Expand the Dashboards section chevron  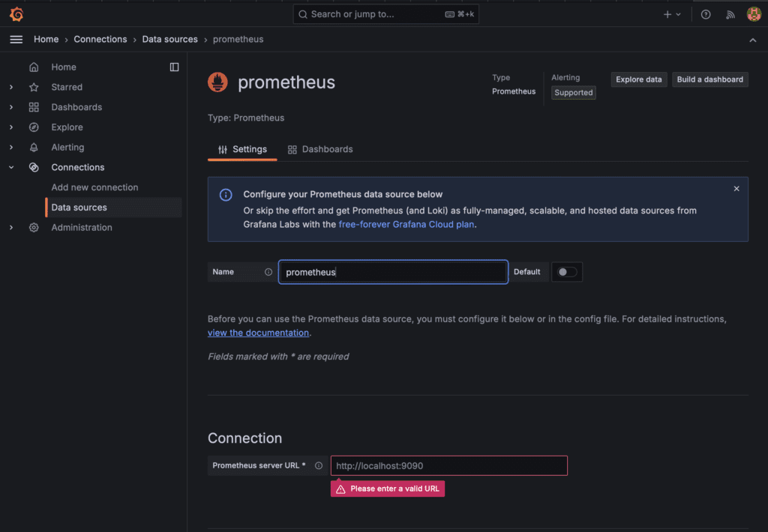pos(11,107)
